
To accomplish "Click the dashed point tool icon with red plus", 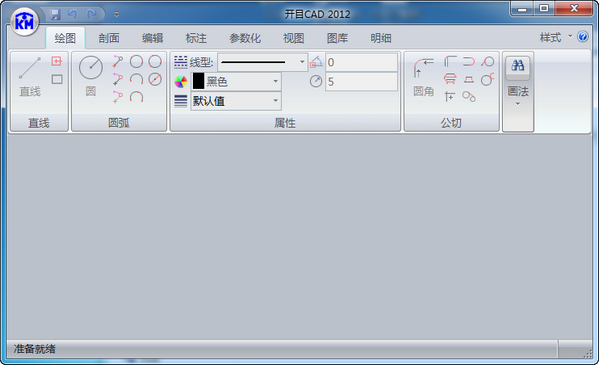I will (x=118, y=97).
